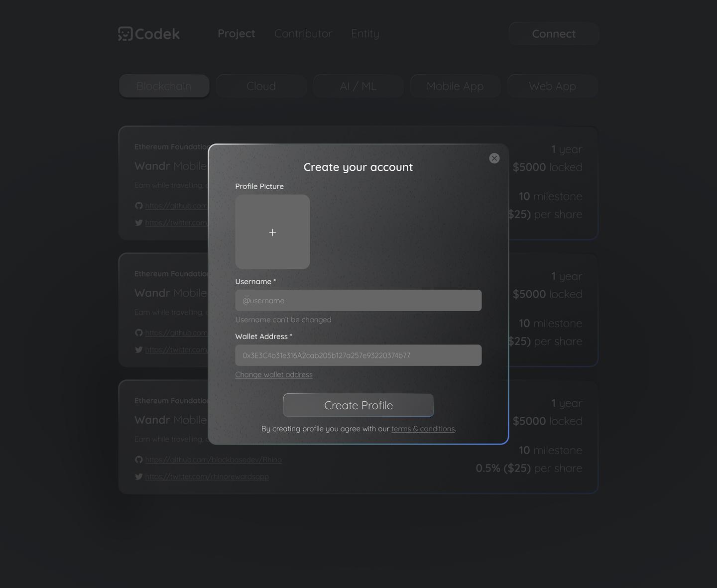Screen dimensions: 717x588
Task: Open the Contributor nav item
Action: coord(303,33)
